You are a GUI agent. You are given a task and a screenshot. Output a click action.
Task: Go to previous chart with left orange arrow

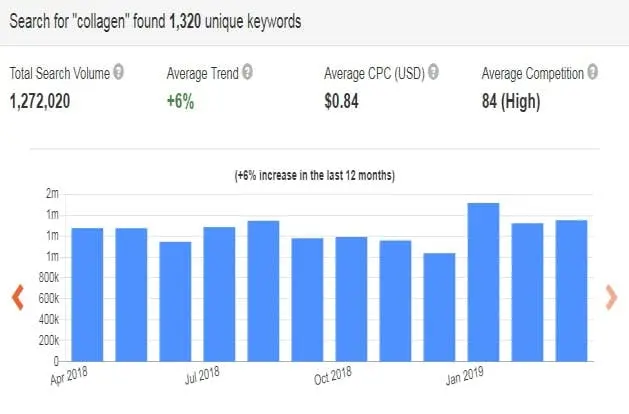[x=18, y=298]
